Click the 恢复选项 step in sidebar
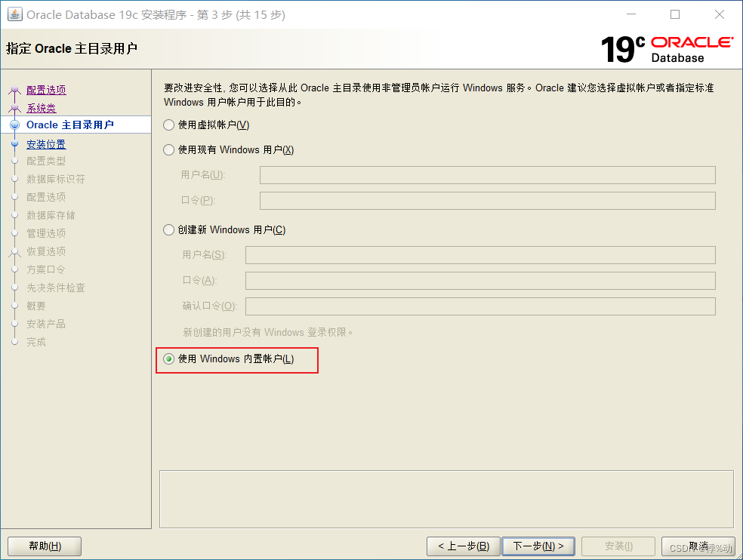 click(46, 251)
